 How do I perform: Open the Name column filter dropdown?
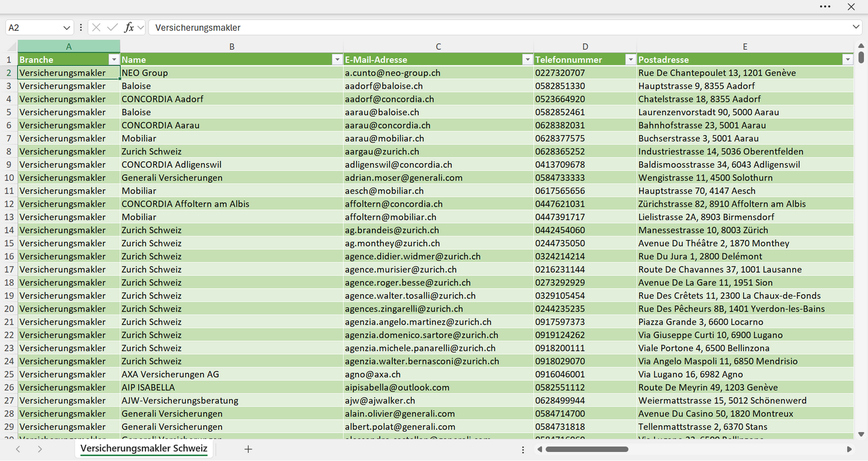click(x=337, y=59)
